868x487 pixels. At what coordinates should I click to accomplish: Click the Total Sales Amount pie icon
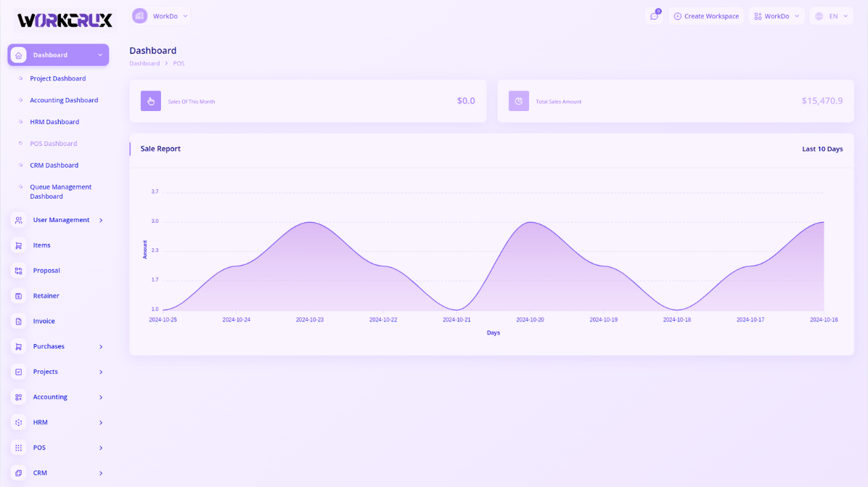pos(519,101)
